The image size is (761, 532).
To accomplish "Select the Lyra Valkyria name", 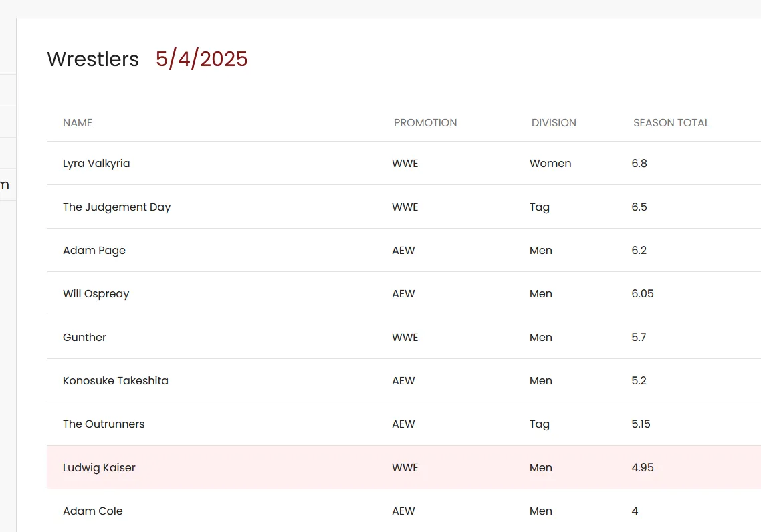I will (x=96, y=164).
